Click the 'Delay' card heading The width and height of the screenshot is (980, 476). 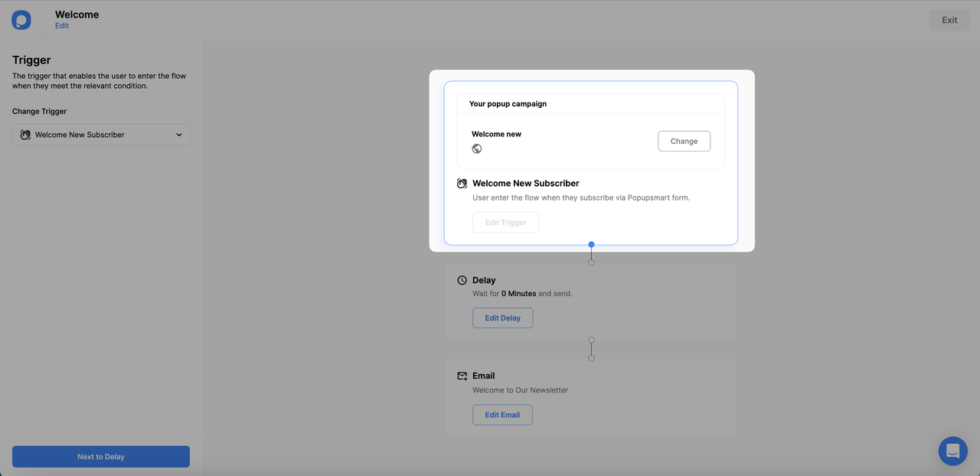484,280
